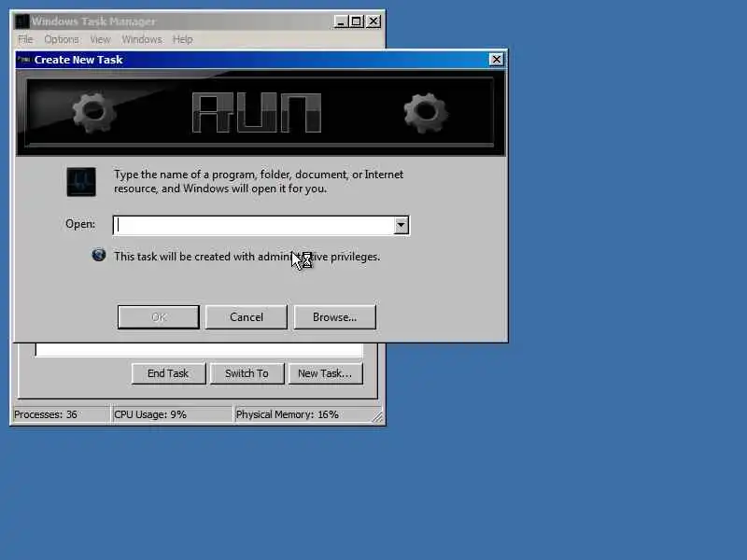Click 'This task will be created' privileges text

pyautogui.click(x=247, y=257)
